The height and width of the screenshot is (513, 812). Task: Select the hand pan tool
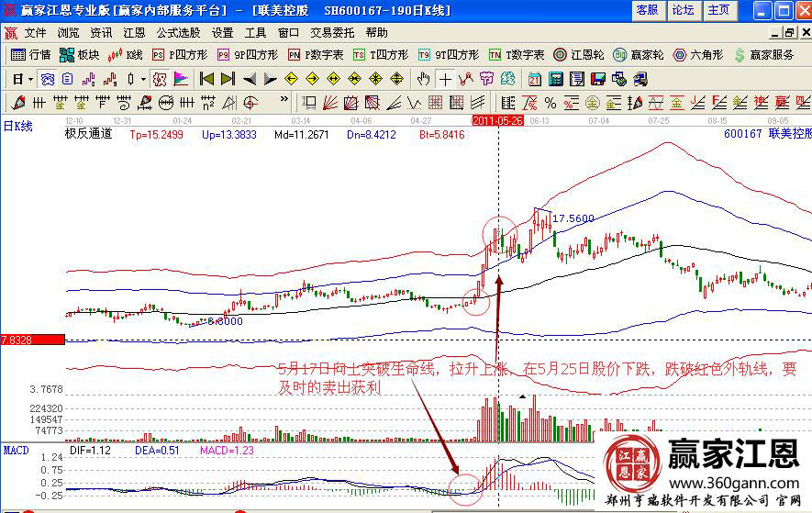click(424, 78)
